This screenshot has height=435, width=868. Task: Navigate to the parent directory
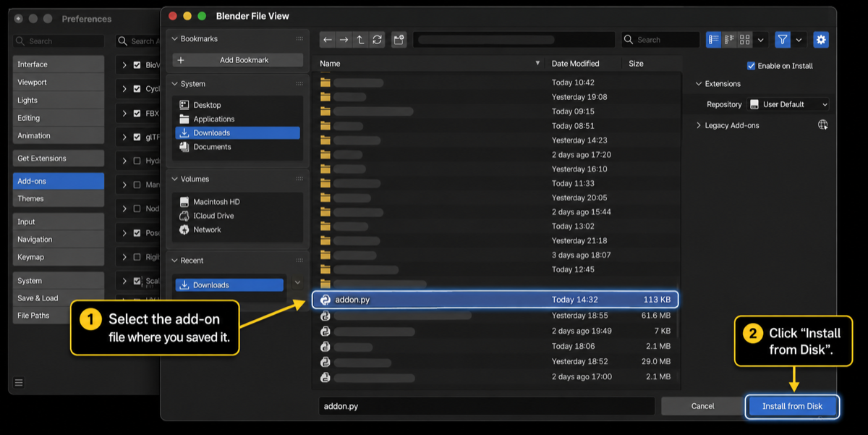pos(360,40)
